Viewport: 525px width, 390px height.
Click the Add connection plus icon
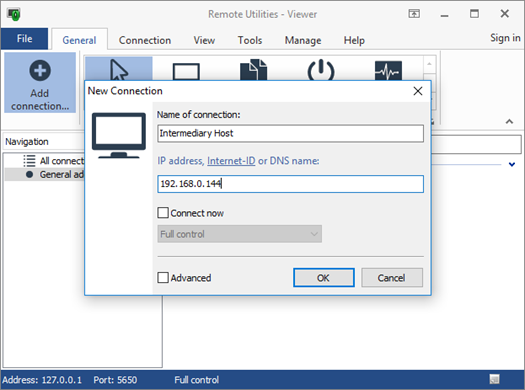40,71
